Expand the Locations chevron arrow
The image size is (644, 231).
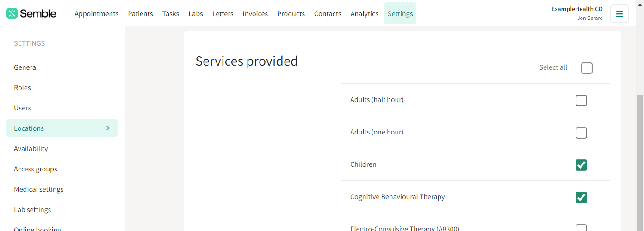[x=108, y=128]
